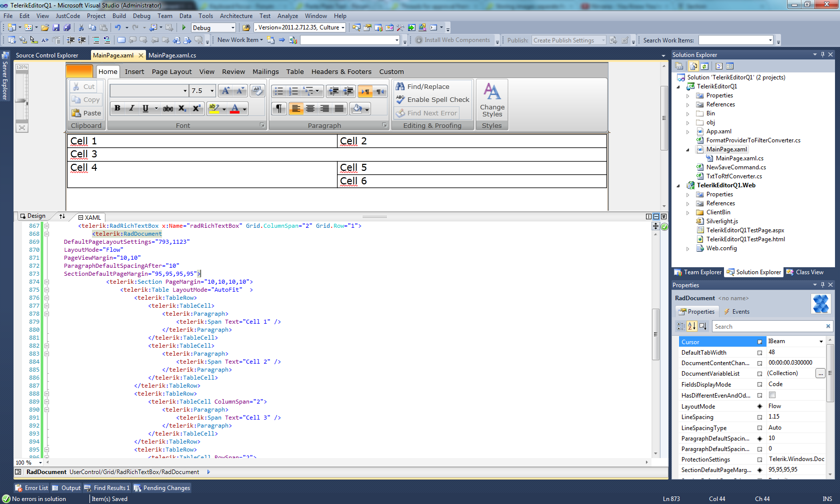Apply strikethrough formatting from Font group
Screen dimensions: 840x504
168,108
